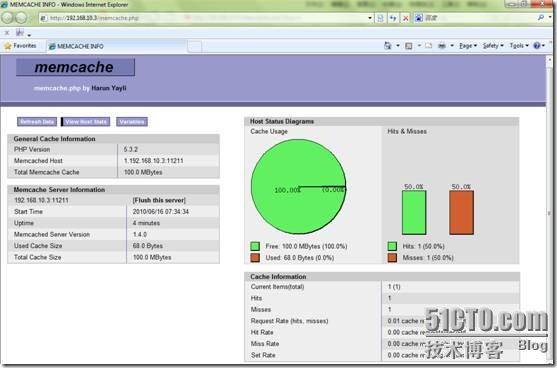This screenshot has height=368, width=557.
Task: Click inside the URL address field
Action: point(206,18)
